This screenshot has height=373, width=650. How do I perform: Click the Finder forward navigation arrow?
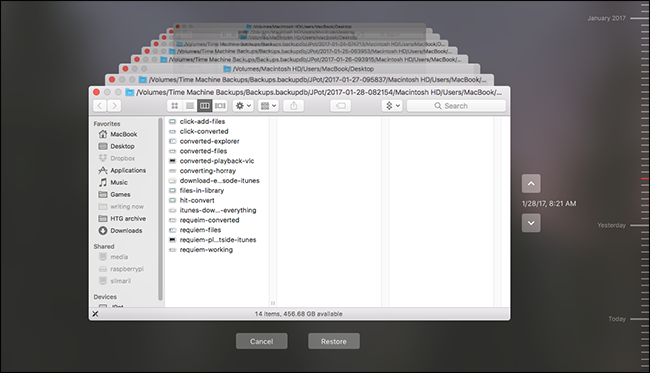[114, 106]
